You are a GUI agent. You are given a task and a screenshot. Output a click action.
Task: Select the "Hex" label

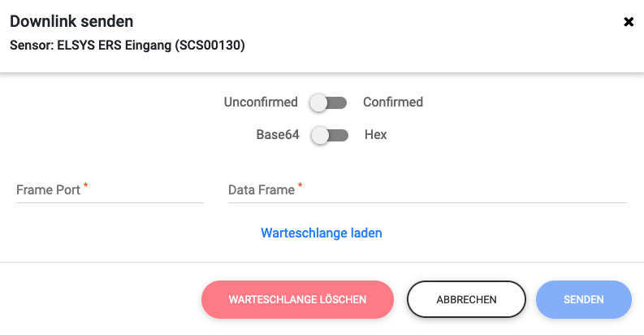[376, 135]
